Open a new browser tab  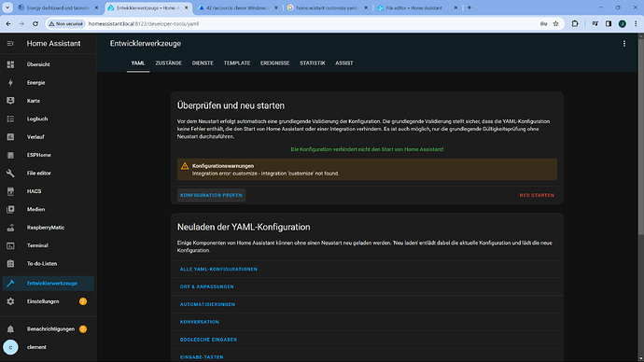coord(469,7)
